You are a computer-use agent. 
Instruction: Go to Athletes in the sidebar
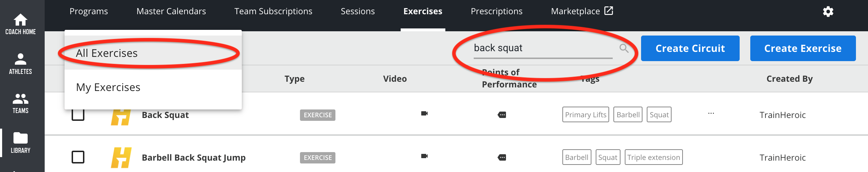21,64
